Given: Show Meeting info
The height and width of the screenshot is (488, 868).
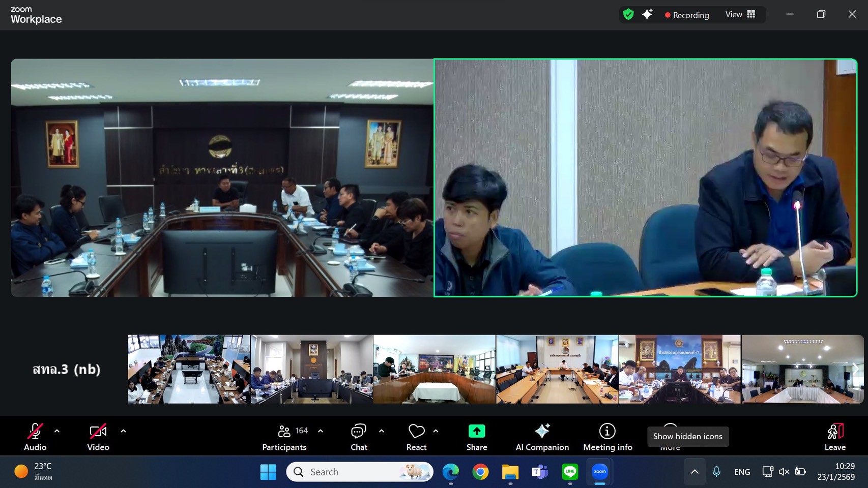Looking at the screenshot, I should click(607, 436).
